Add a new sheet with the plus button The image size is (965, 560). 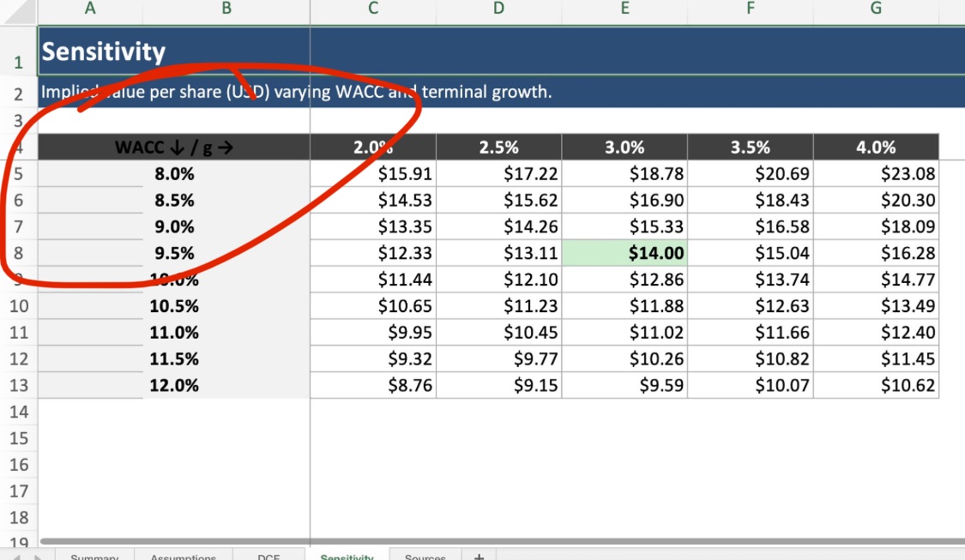pos(479,556)
